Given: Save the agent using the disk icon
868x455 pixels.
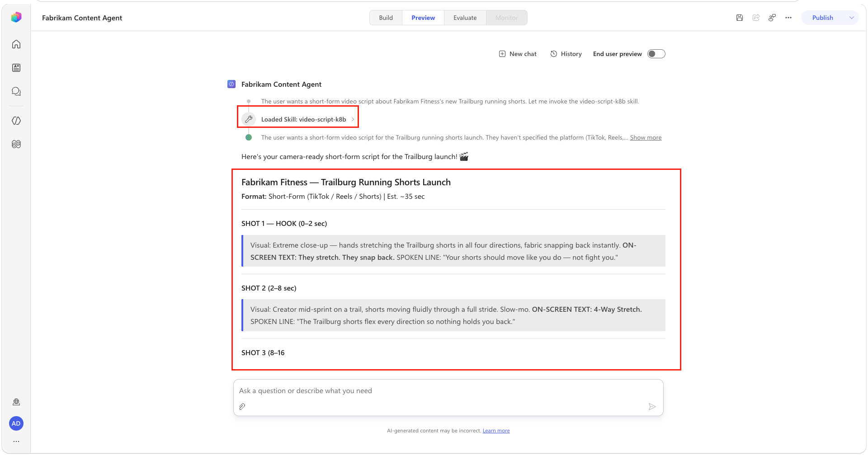Looking at the screenshot, I should (x=740, y=18).
